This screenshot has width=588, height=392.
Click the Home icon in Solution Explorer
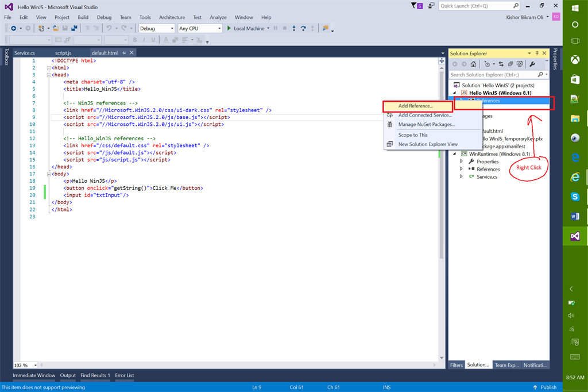(x=473, y=64)
